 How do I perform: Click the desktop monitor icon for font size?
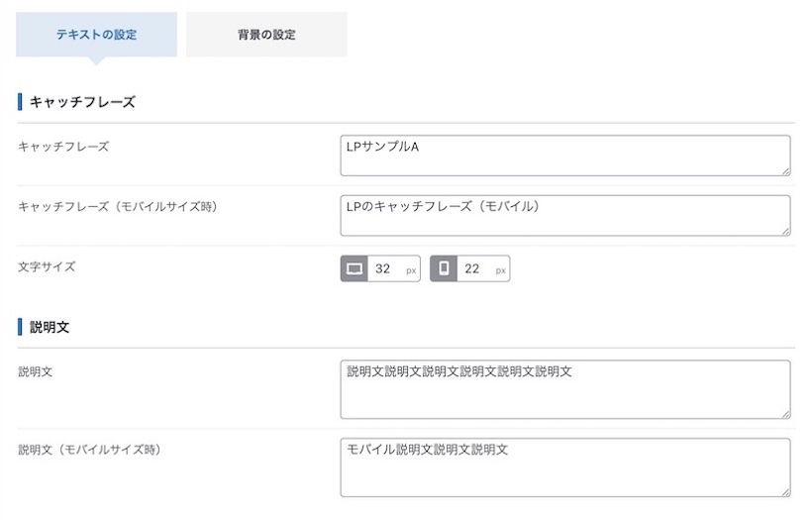coord(355,268)
